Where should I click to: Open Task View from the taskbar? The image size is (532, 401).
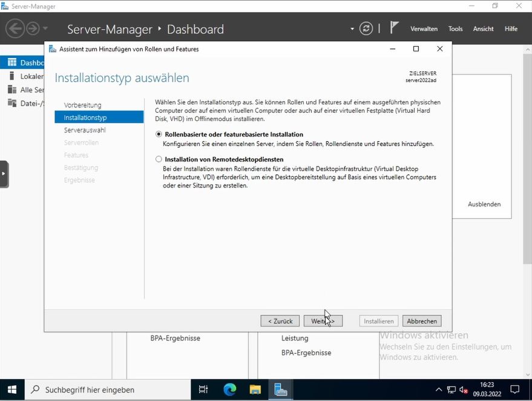click(203, 390)
